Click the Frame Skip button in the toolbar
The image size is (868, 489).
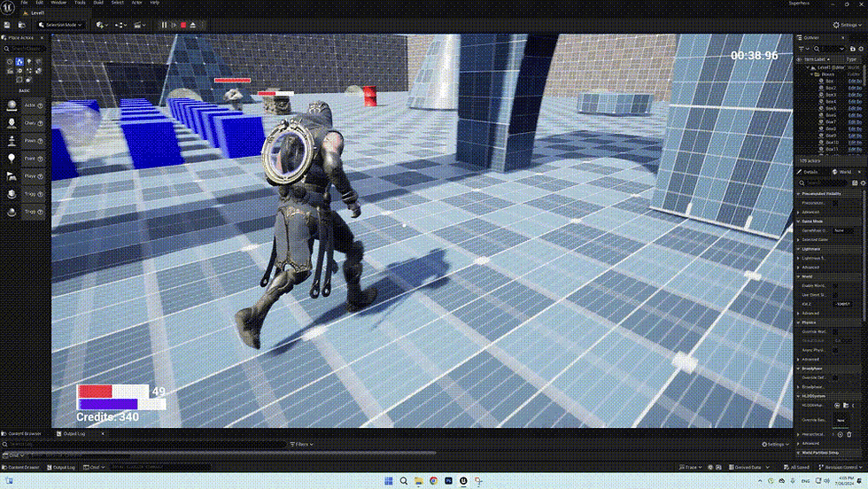pos(174,25)
